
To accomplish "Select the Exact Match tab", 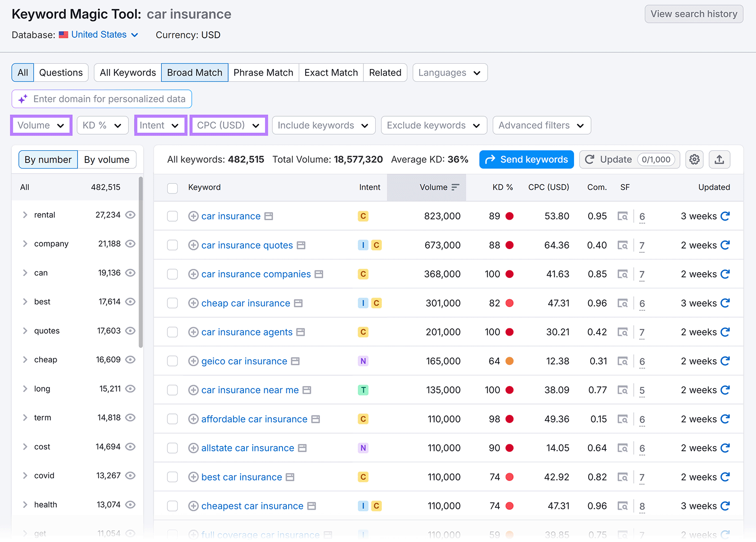I will click(331, 73).
